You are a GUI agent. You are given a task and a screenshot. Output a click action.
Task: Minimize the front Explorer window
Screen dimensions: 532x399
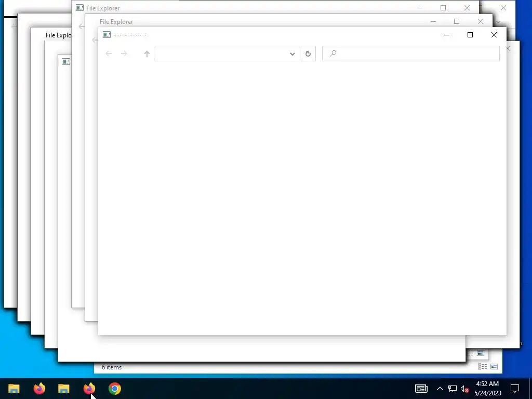click(447, 35)
